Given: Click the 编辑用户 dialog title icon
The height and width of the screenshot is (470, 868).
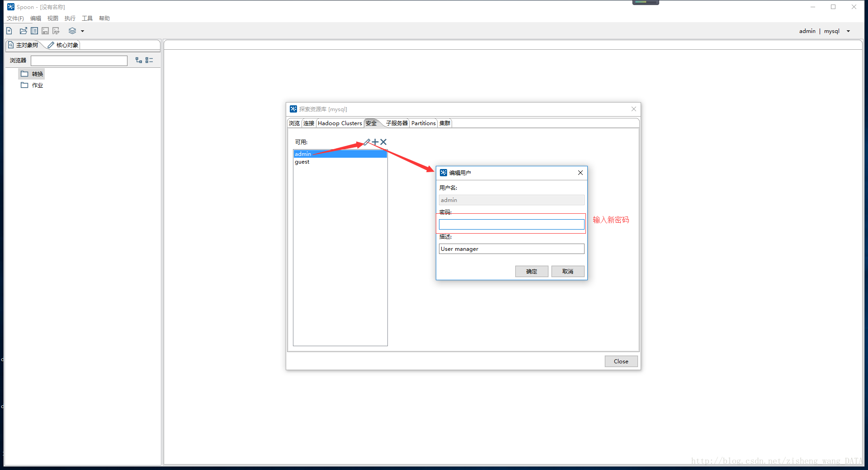Looking at the screenshot, I should (443, 173).
